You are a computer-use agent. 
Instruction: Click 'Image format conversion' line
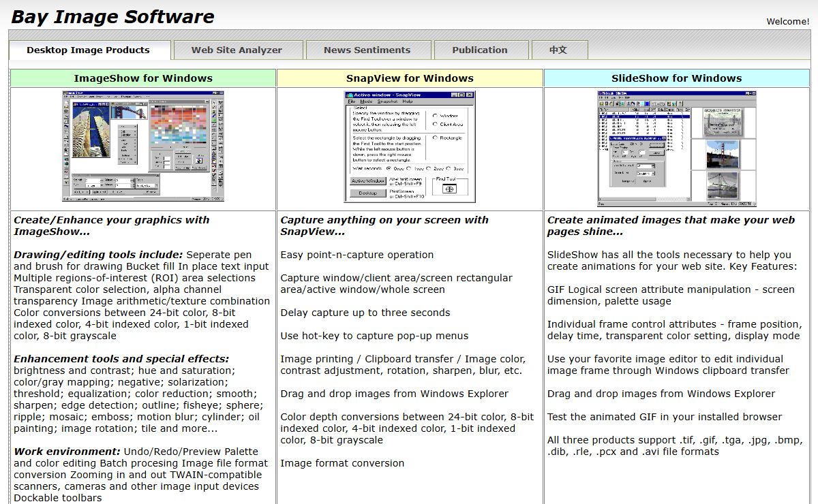pos(342,463)
